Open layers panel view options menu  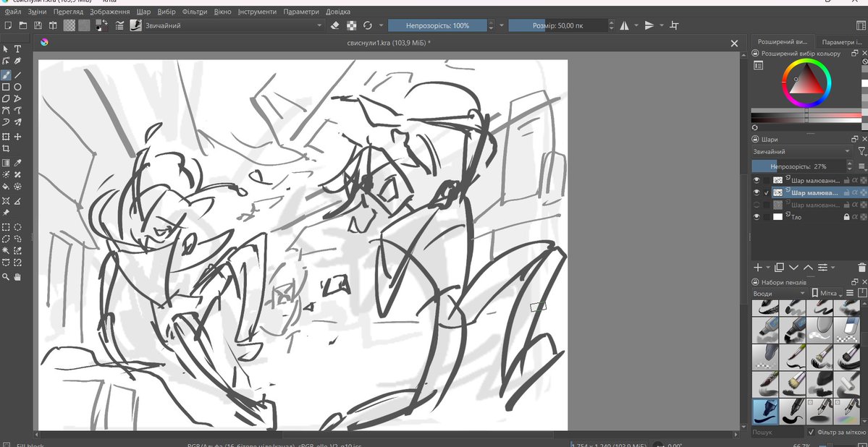coord(862,166)
